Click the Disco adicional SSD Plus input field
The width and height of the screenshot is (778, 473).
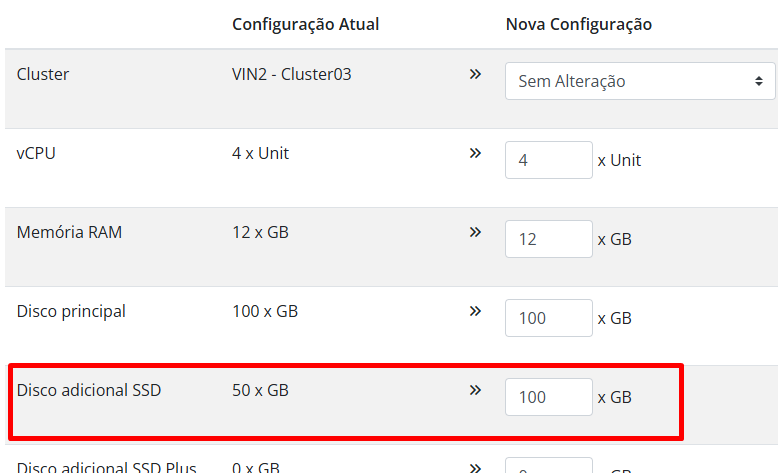pos(549,468)
